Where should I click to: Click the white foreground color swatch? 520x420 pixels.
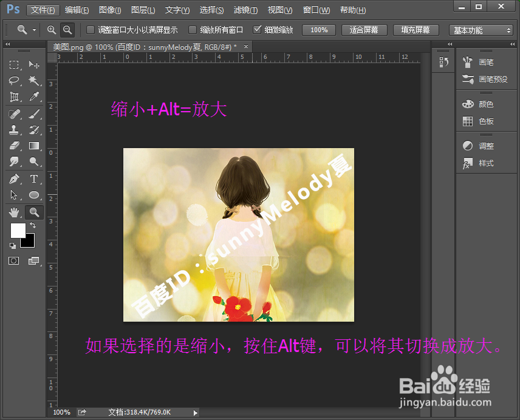pyautogui.click(x=16, y=229)
